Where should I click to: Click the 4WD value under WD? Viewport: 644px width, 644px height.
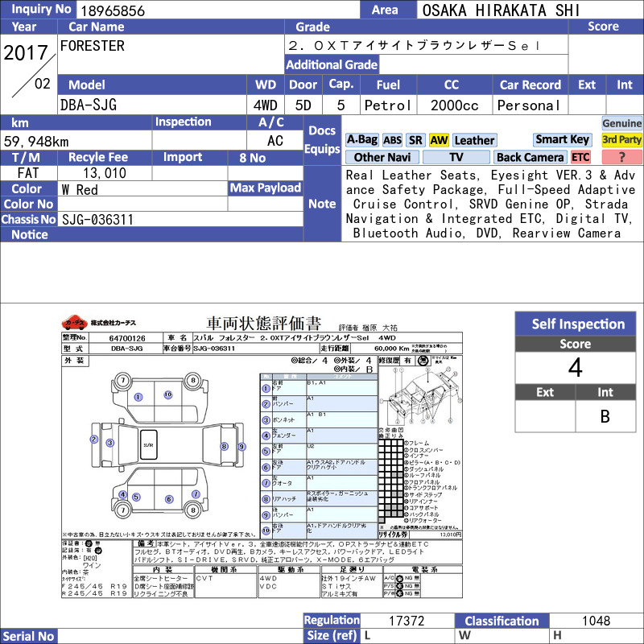click(x=266, y=105)
